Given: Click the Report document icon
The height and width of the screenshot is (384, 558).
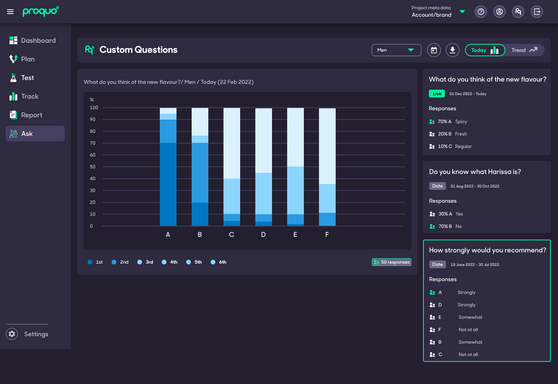Looking at the screenshot, I should [x=13, y=115].
